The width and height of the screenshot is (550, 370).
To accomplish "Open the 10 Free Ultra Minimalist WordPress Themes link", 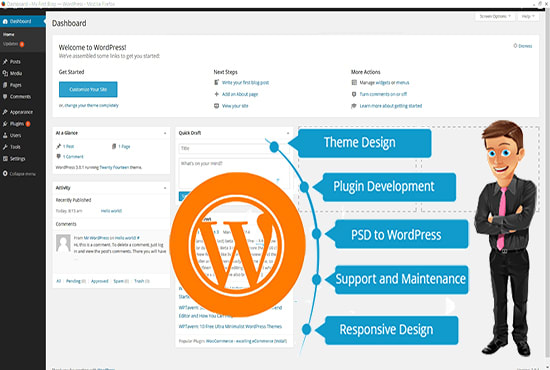I will (x=230, y=326).
